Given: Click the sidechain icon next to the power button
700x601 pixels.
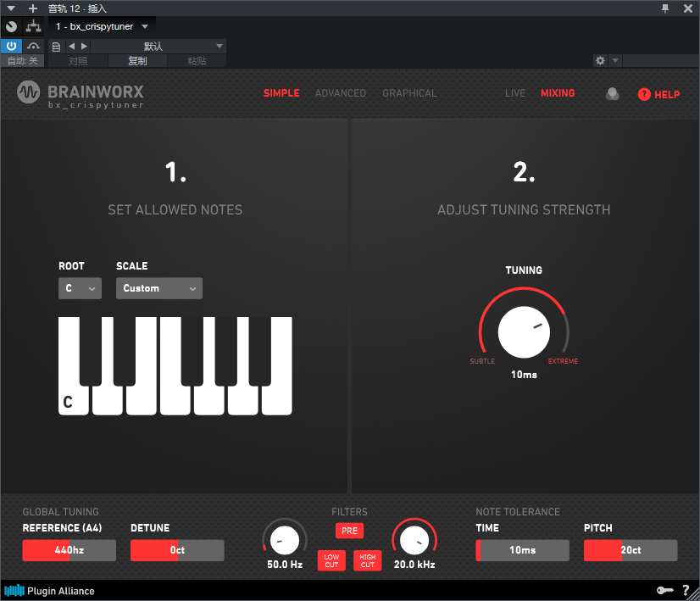Looking at the screenshot, I should [x=34, y=46].
